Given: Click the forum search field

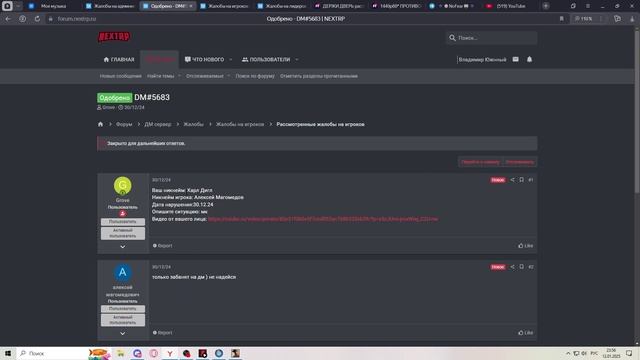Looking at the screenshot, I should click(x=492, y=38).
